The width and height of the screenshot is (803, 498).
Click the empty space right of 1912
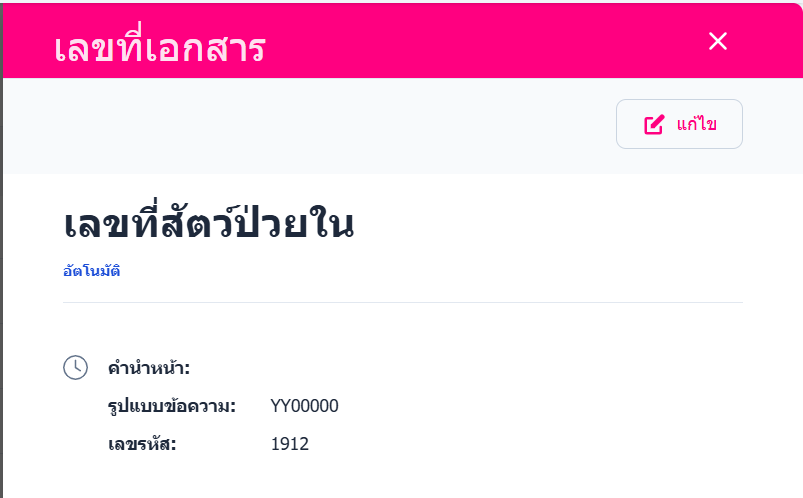coord(500,444)
